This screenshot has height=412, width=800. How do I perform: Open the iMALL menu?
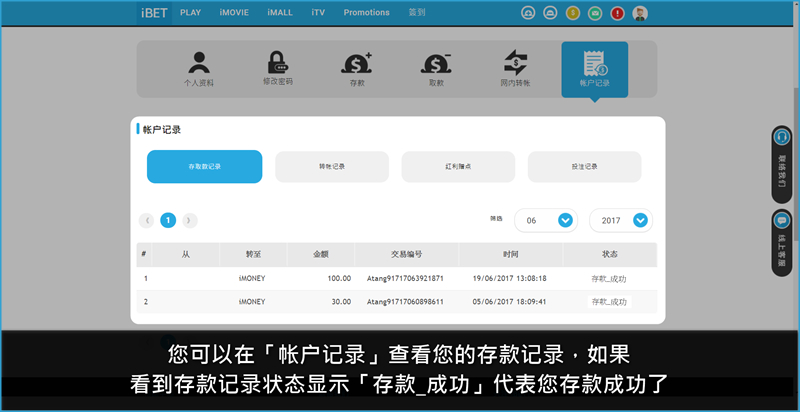[x=280, y=13]
